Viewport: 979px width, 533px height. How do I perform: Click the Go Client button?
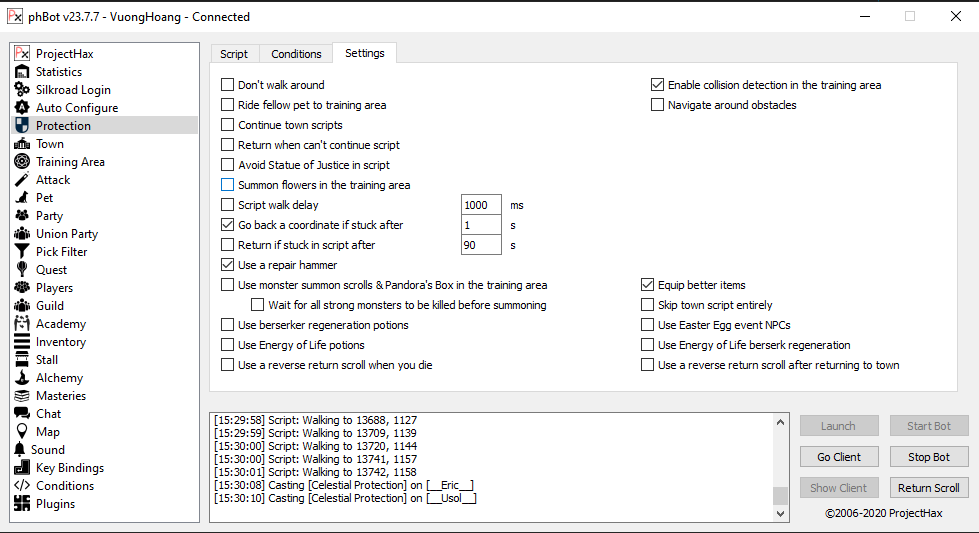click(839, 457)
